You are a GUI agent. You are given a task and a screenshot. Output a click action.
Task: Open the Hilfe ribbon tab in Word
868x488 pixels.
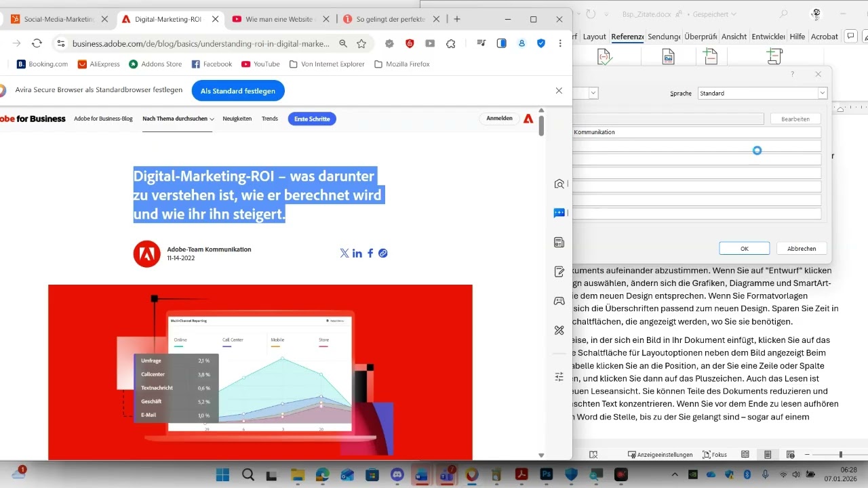(x=797, y=37)
